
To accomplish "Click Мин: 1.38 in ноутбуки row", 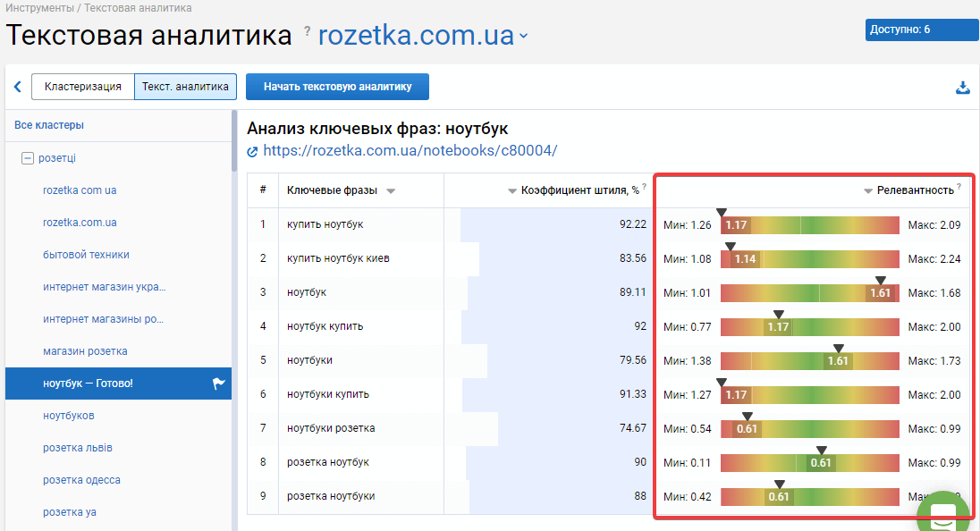I will 687,360.
